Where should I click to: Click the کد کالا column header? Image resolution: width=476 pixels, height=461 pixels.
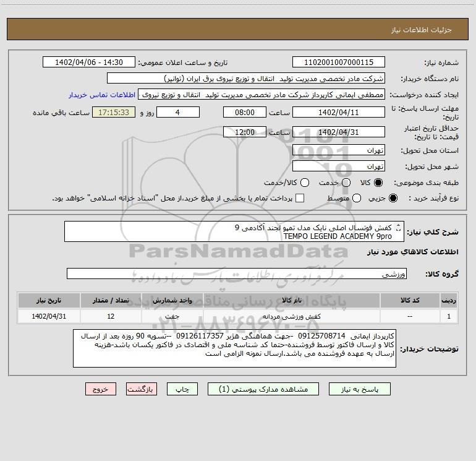(x=410, y=300)
